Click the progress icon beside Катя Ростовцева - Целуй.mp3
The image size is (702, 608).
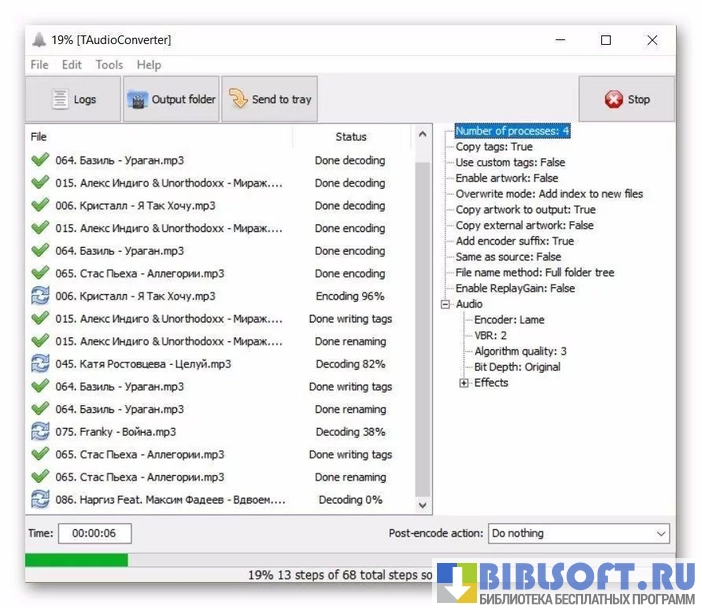pos(40,364)
